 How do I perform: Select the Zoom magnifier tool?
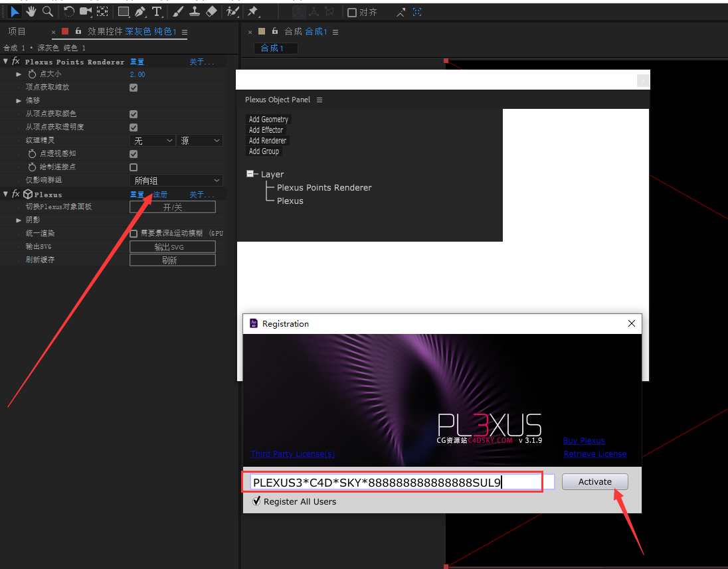(x=47, y=11)
